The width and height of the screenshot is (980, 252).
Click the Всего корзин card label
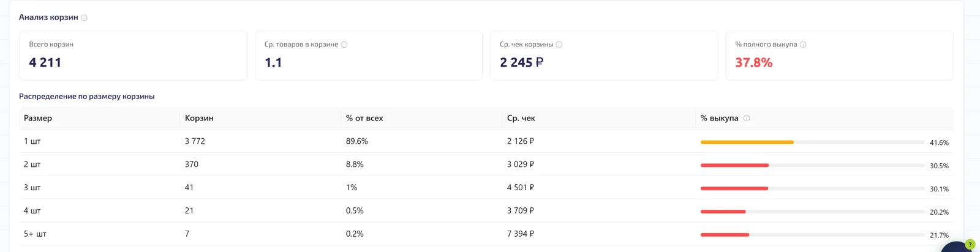coord(51,45)
